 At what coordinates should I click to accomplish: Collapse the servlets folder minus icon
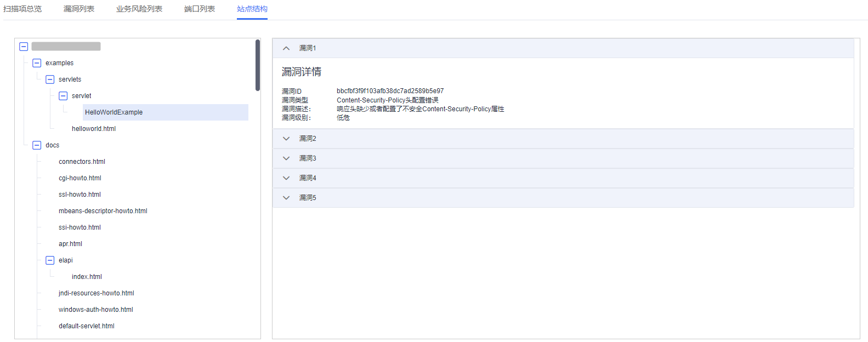point(50,79)
